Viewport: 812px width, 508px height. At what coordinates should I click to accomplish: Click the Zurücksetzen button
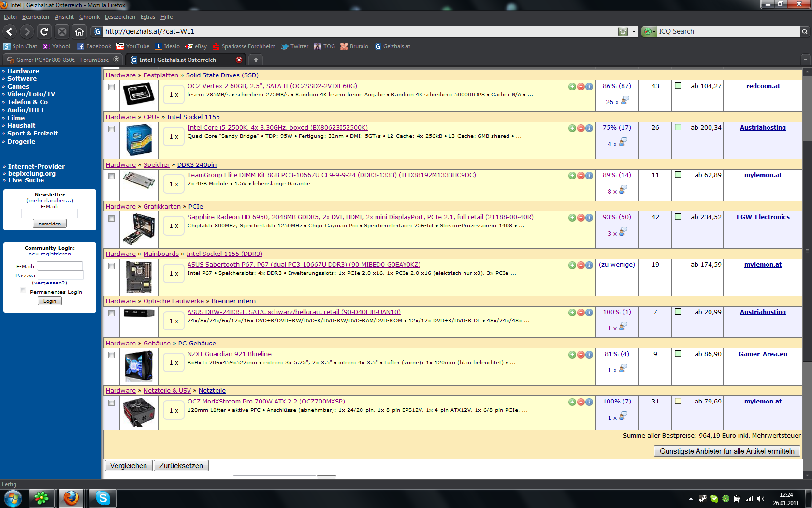[181, 466]
